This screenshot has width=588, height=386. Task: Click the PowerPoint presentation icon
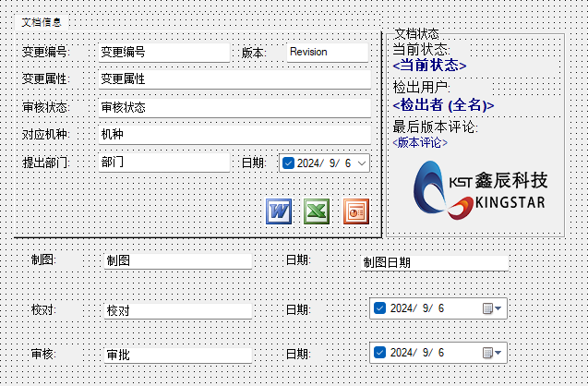(x=354, y=211)
